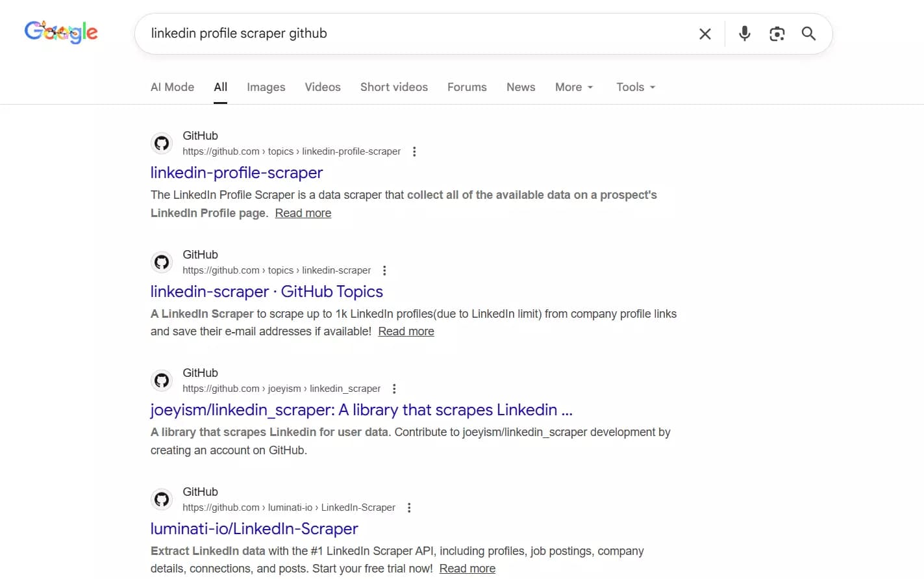Click the GitHub avatar beside joeyism result

162,380
